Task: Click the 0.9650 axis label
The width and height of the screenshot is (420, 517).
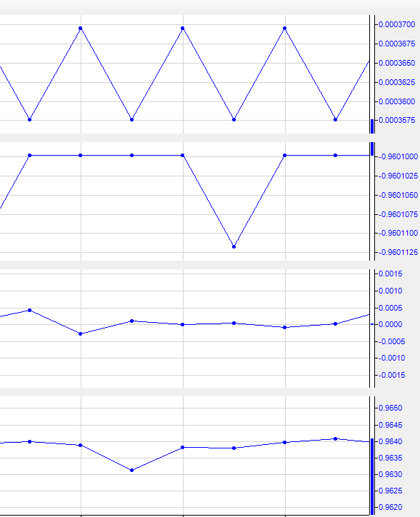Action: tap(390, 408)
